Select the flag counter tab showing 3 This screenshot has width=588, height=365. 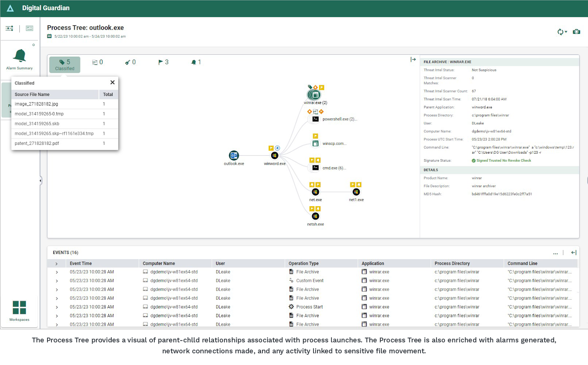pos(164,62)
